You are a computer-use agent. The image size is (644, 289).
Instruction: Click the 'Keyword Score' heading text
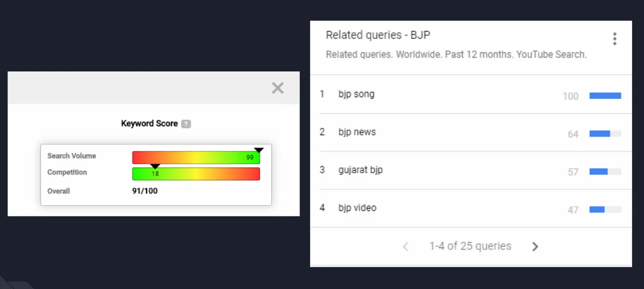(149, 123)
